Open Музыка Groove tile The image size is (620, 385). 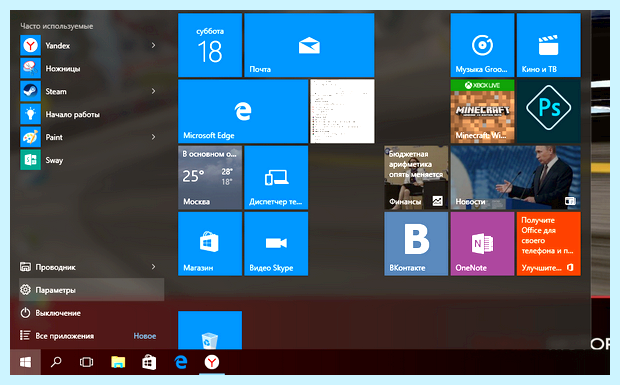(x=482, y=45)
